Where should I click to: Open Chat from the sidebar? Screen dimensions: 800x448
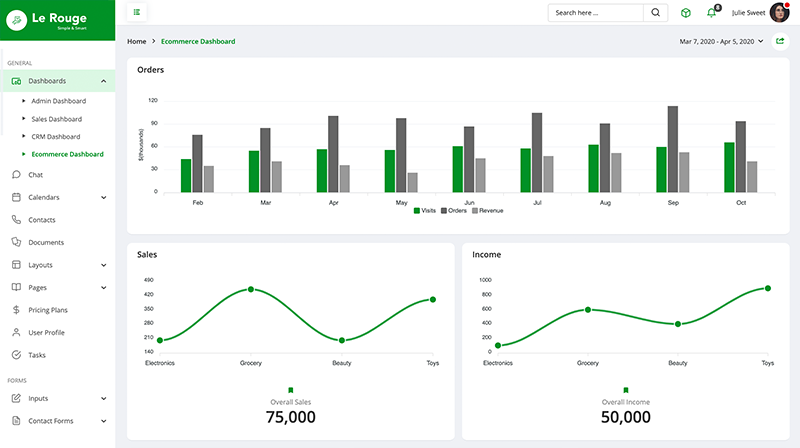(35, 175)
